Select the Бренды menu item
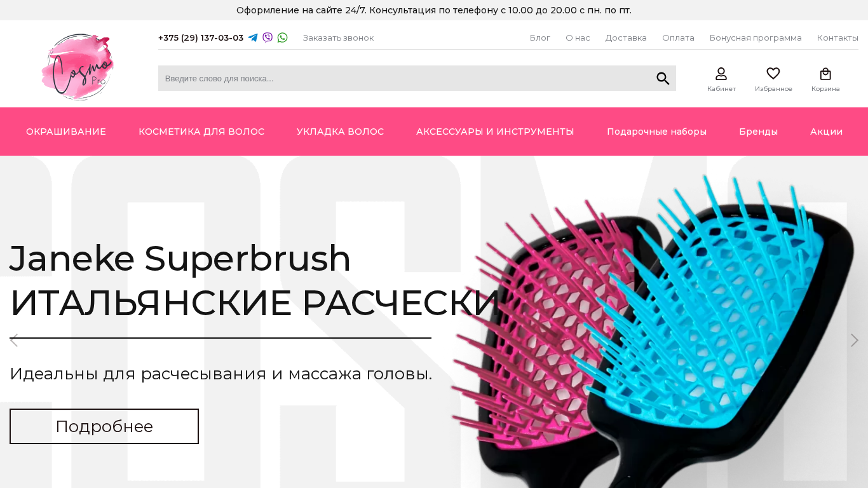 point(758,132)
